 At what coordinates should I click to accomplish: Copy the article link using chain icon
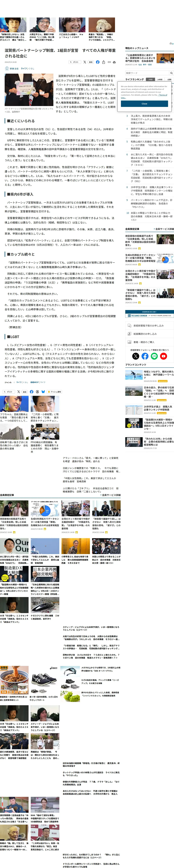coord(109,62)
